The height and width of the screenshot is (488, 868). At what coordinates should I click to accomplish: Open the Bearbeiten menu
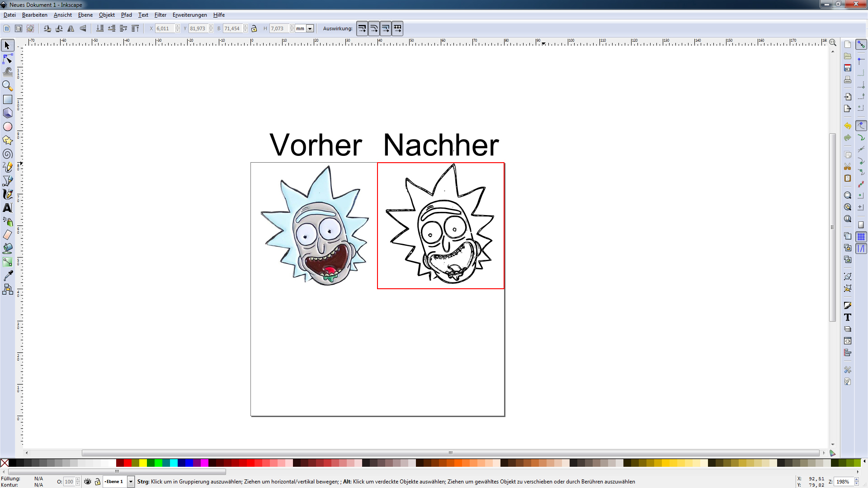[35, 15]
